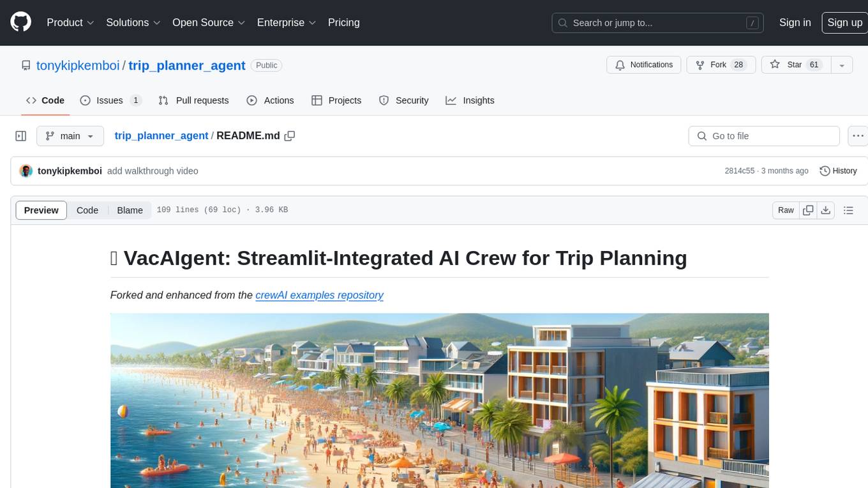Switch to the Insights tab
The height and width of the screenshot is (488, 868).
[x=470, y=100]
